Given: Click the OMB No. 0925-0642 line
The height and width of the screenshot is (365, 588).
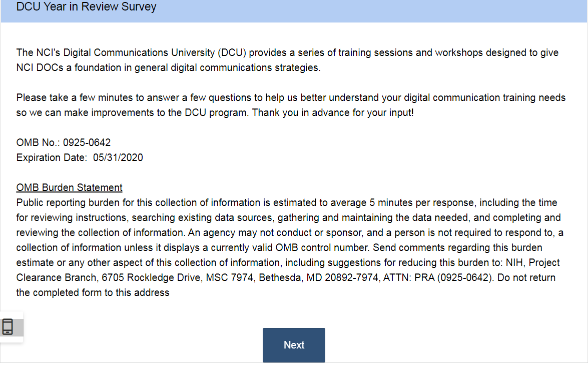Looking at the screenshot, I should pos(64,143).
